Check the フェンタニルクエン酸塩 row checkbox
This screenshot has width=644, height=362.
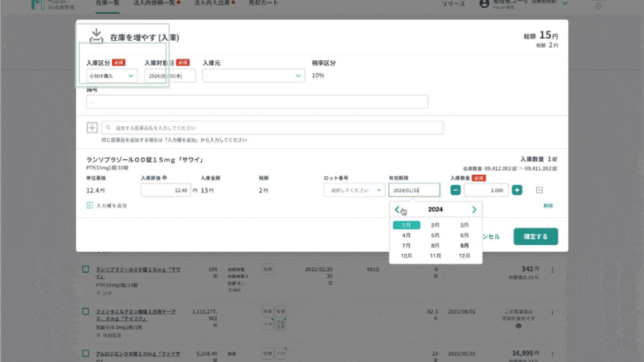tap(86, 311)
